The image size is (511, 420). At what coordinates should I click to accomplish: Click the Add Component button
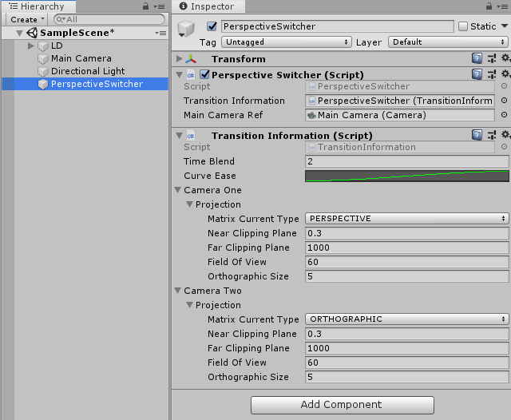point(343,405)
